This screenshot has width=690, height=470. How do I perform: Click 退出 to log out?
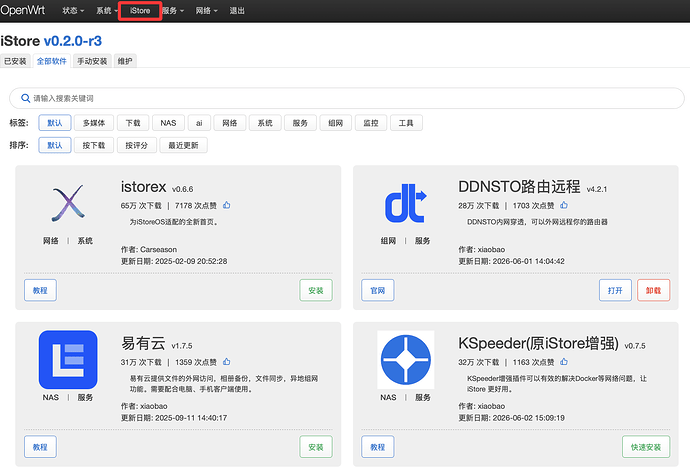(x=237, y=11)
